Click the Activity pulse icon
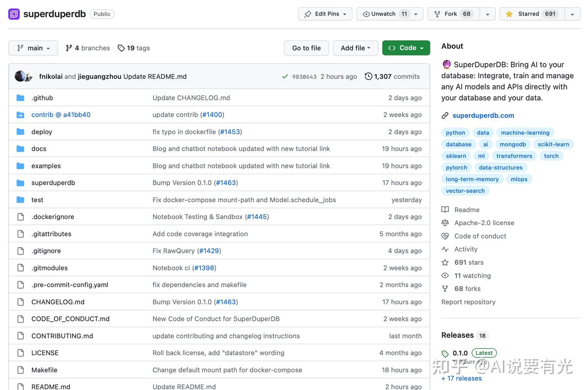 pyautogui.click(x=445, y=249)
